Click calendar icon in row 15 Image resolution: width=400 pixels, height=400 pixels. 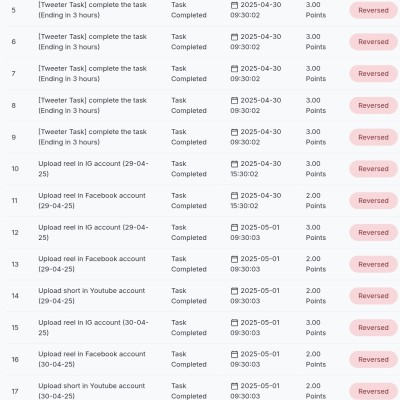(x=234, y=323)
